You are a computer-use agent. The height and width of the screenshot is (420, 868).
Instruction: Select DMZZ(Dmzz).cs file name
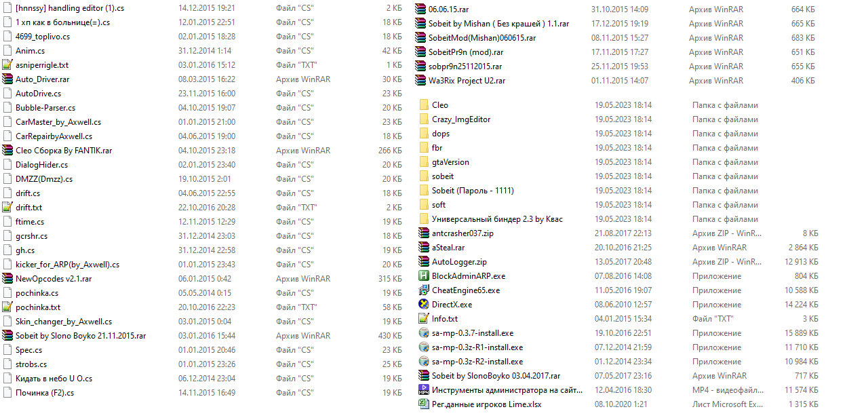(x=44, y=179)
